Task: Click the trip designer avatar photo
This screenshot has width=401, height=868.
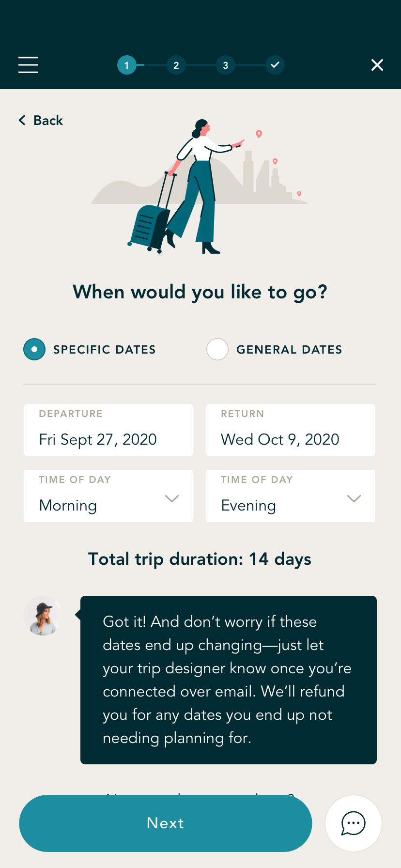Action: pos(43,616)
